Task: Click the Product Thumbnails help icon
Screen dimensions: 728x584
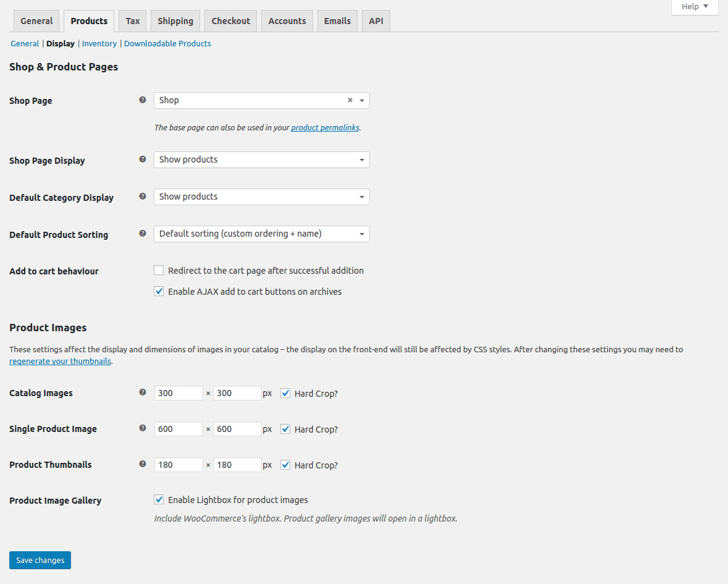Action: pyautogui.click(x=143, y=463)
